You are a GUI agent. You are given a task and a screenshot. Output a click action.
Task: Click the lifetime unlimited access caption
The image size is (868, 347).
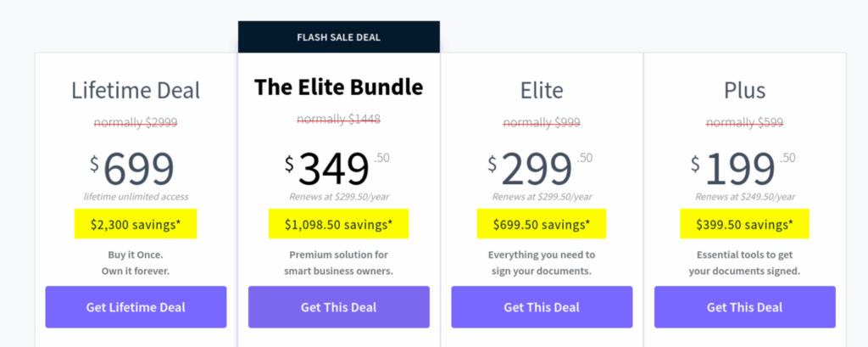(x=136, y=197)
